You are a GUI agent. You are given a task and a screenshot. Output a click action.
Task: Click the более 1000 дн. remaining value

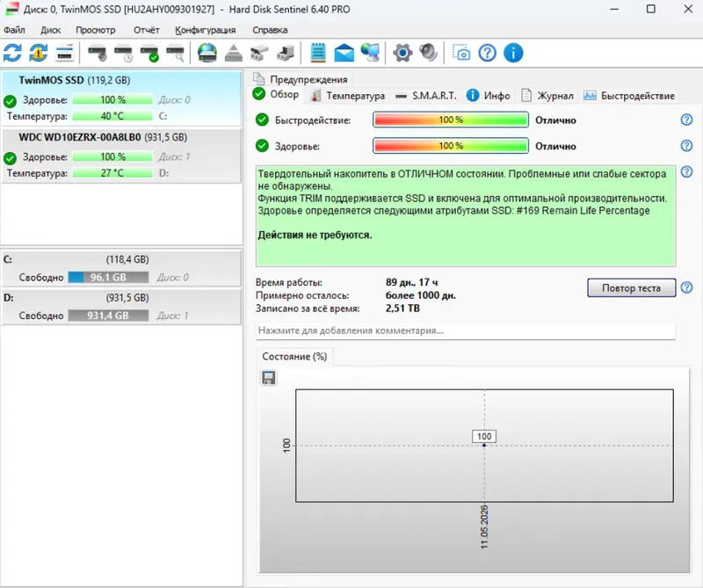[421, 295]
